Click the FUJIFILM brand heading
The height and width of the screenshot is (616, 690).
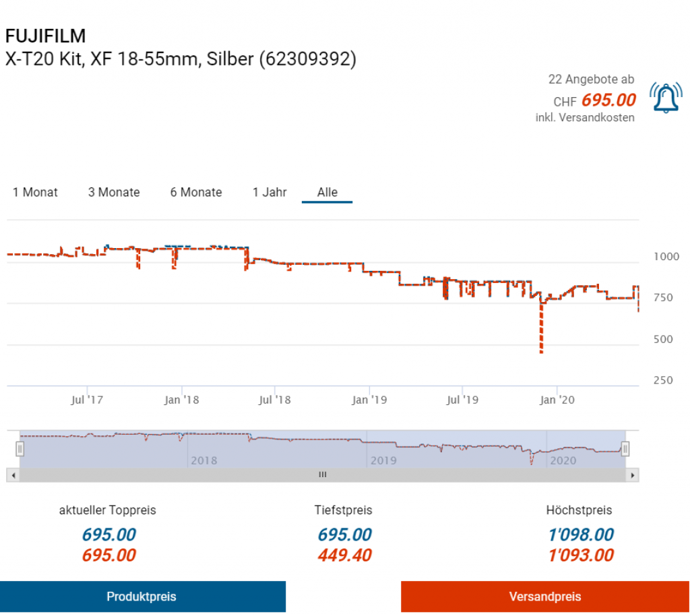click(45, 36)
